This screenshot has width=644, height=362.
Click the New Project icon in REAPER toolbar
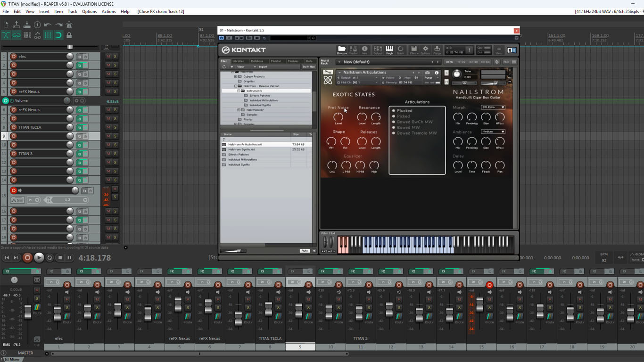(x=6, y=25)
